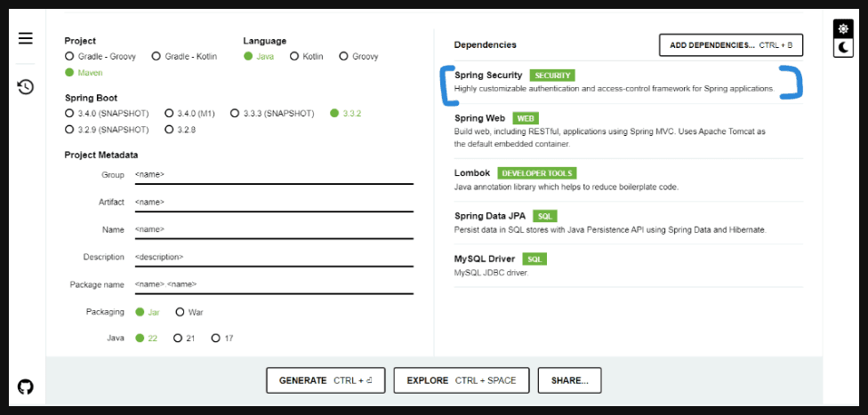Choose Spring Boot 3.4.0 (M1)
This screenshot has height=415, width=868.
click(x=190, y=114)
